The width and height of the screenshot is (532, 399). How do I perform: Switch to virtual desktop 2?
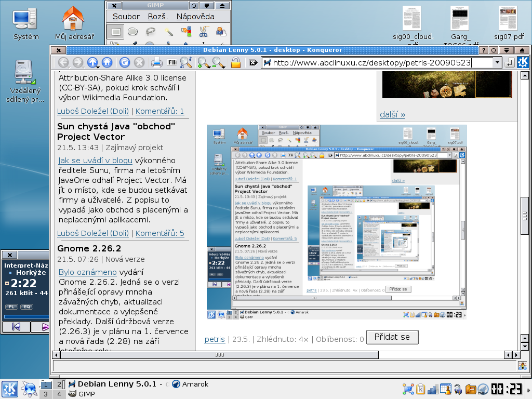tap(59, 384)
